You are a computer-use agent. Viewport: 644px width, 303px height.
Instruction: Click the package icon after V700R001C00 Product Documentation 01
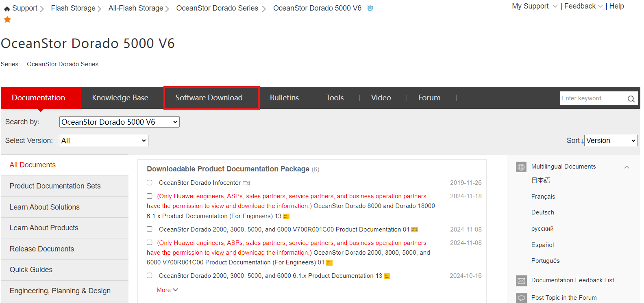click(x=415, y=230)
